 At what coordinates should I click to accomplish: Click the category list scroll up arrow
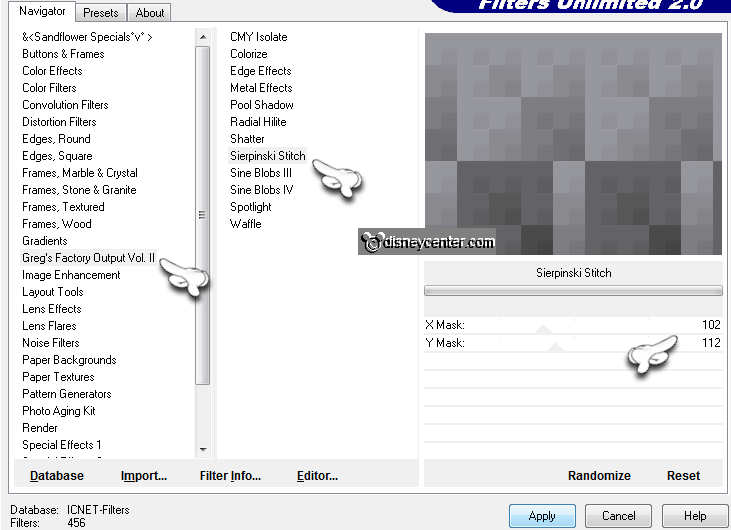[202, 37]
